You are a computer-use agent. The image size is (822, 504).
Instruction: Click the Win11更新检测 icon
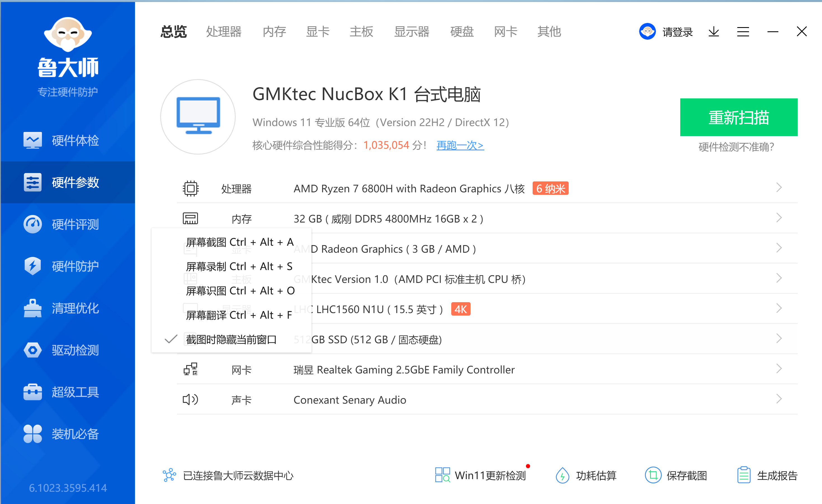[442, 475]
